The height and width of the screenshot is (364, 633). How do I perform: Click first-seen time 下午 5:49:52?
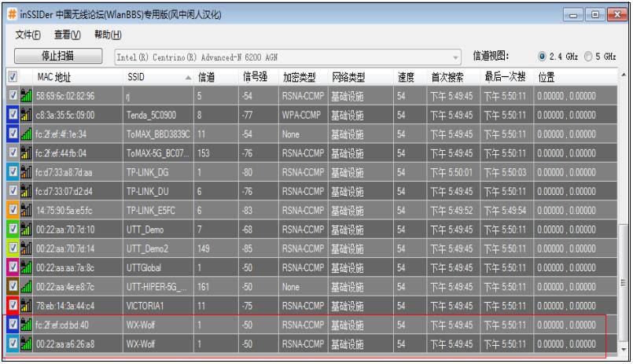pyautogui.click(x=451, y=210)
